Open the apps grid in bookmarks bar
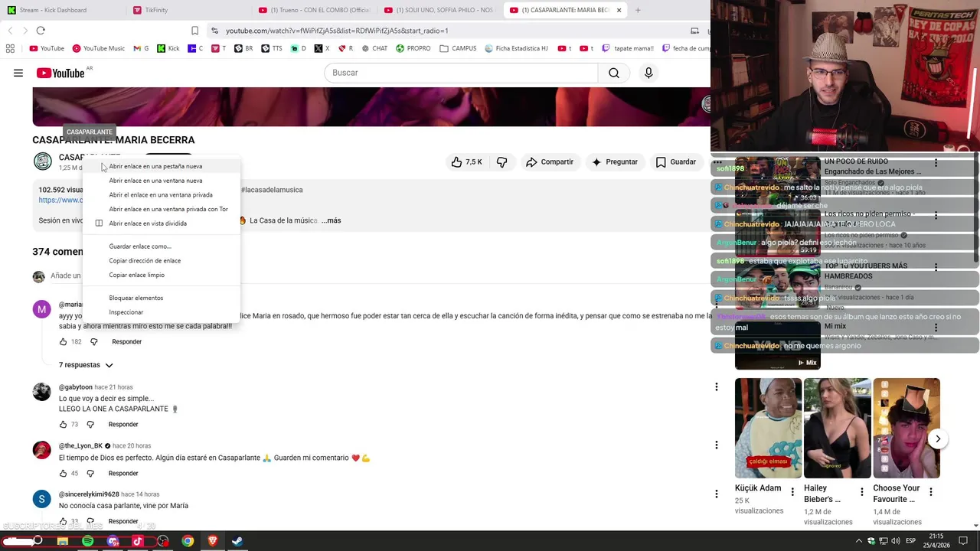Screen dimensions: 980x551 (10, 48)
